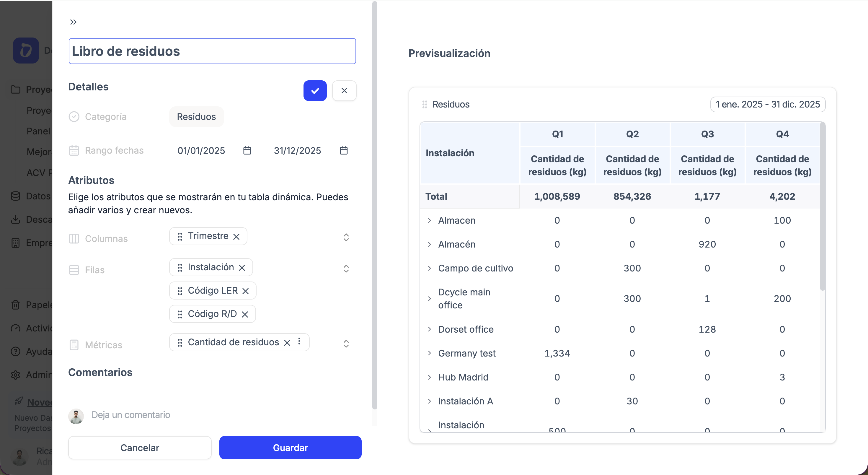
Task: Expand the Germany test row
Action: 429,353
